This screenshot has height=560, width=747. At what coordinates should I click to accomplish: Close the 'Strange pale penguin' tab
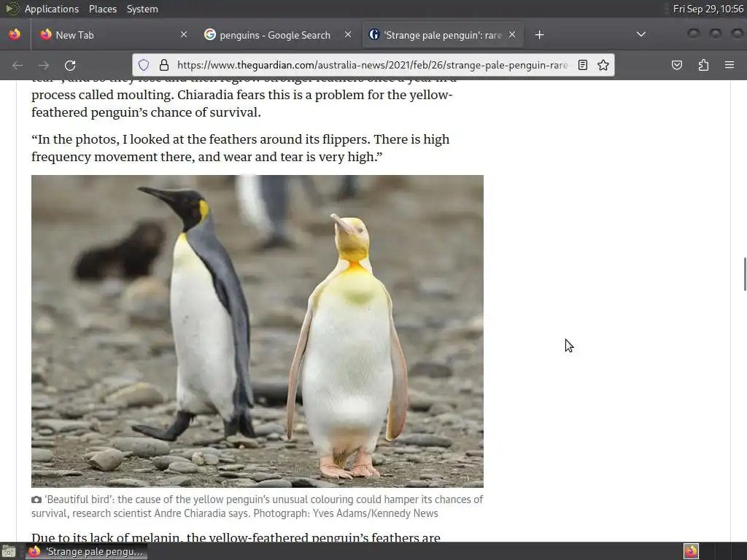coord(512,34)
